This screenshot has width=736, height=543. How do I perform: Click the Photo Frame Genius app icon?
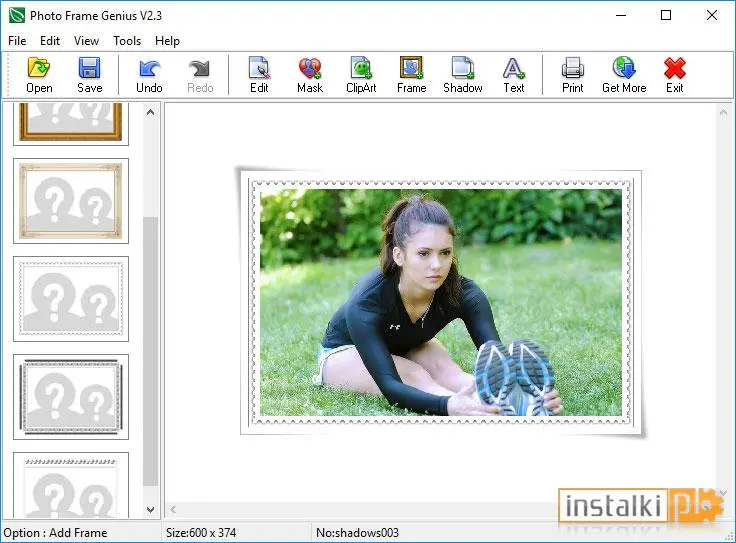point(16,15)
